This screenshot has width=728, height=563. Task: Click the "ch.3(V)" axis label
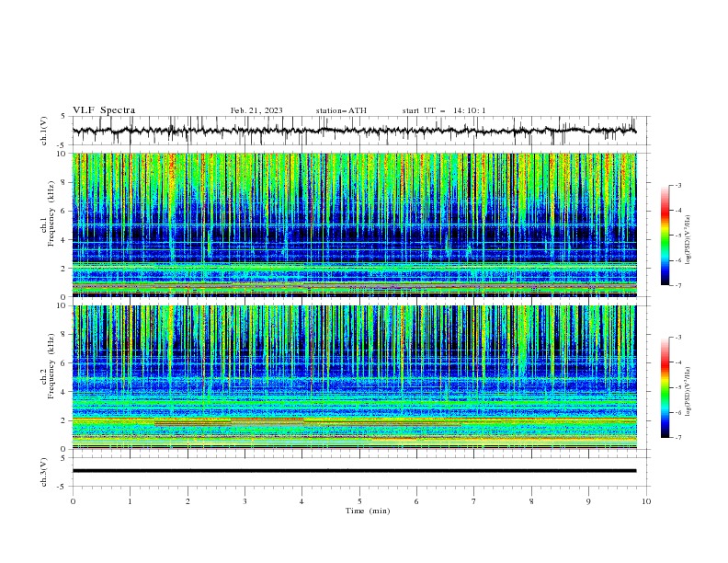click(44, 472)
